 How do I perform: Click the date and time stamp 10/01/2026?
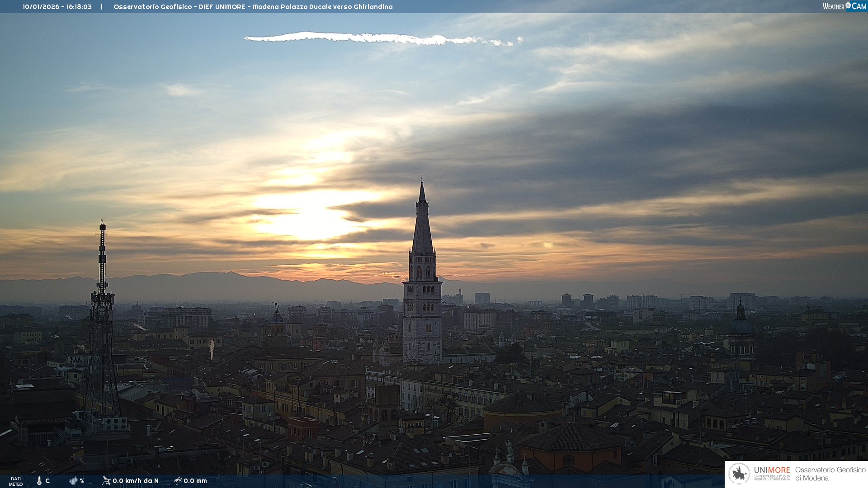[57, 7]
